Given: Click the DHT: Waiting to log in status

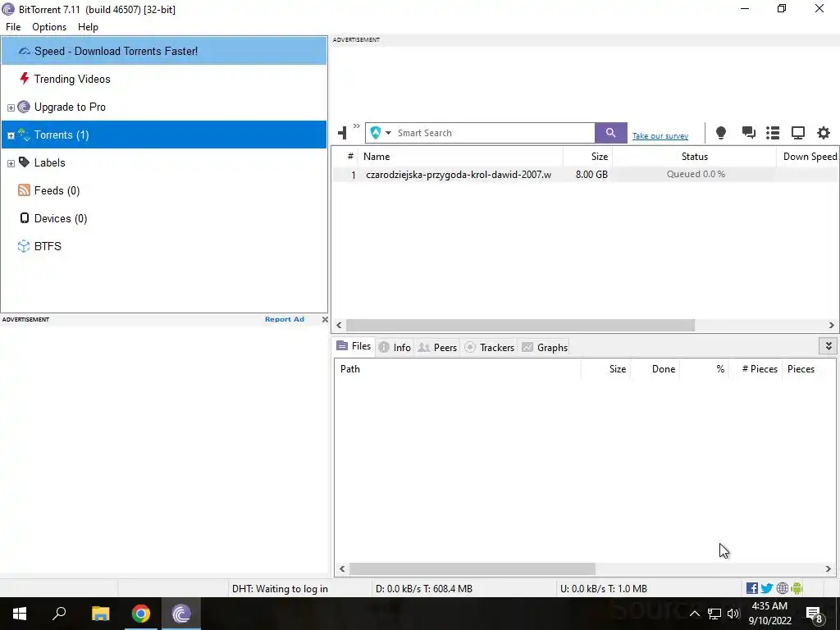Looking at the screenshot, I should pos(280,589).
